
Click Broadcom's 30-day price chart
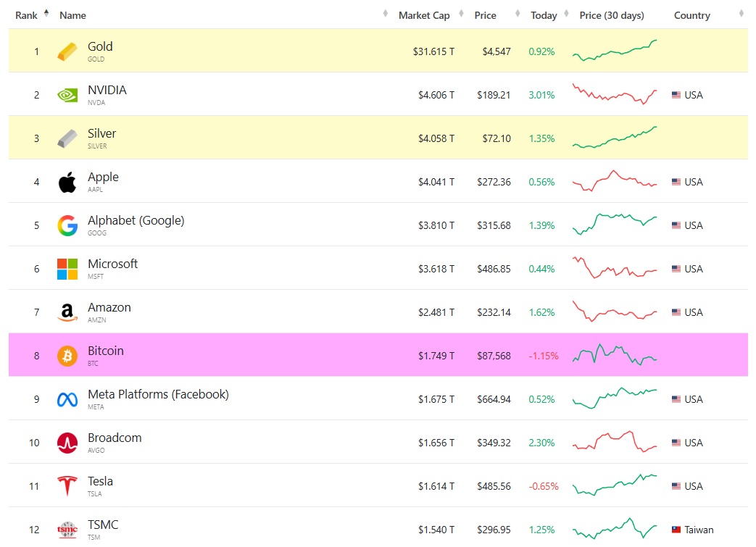(614, 442)
